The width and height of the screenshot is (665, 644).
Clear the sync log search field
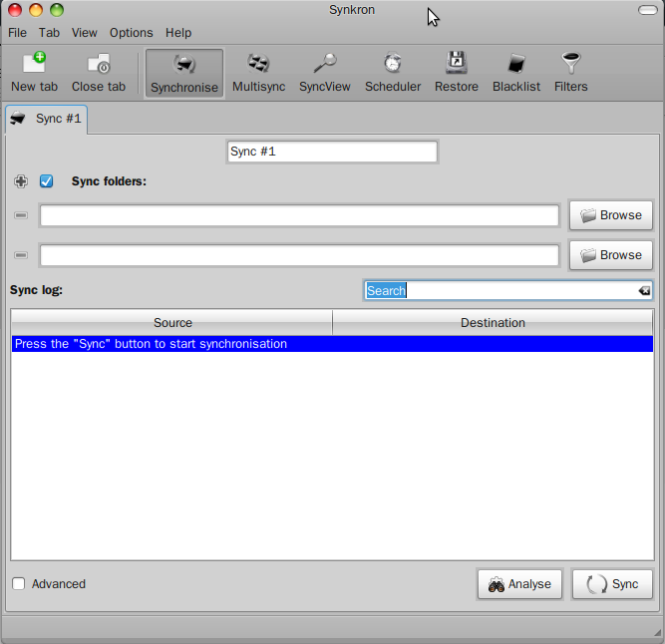[x=644, y=290]
